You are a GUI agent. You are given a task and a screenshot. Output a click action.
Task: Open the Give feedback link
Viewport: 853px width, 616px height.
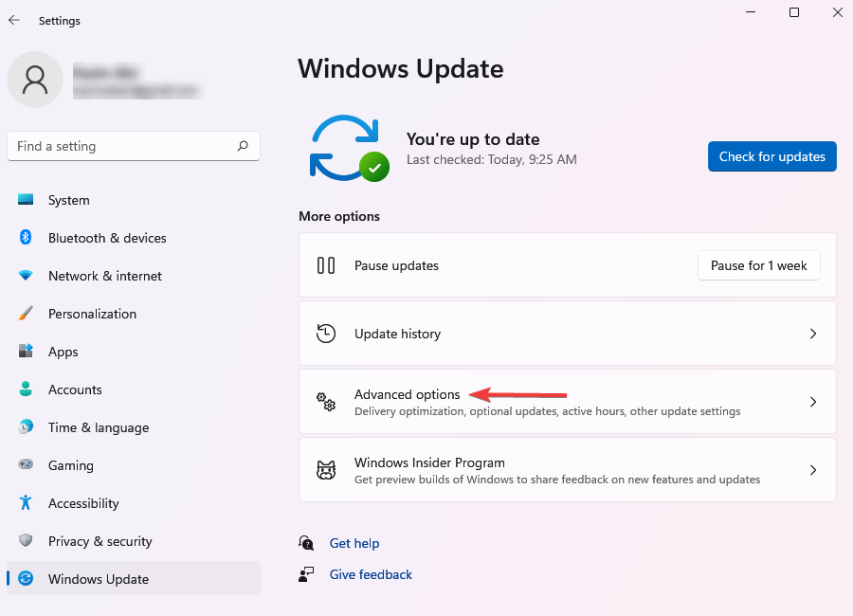point(371,574)
